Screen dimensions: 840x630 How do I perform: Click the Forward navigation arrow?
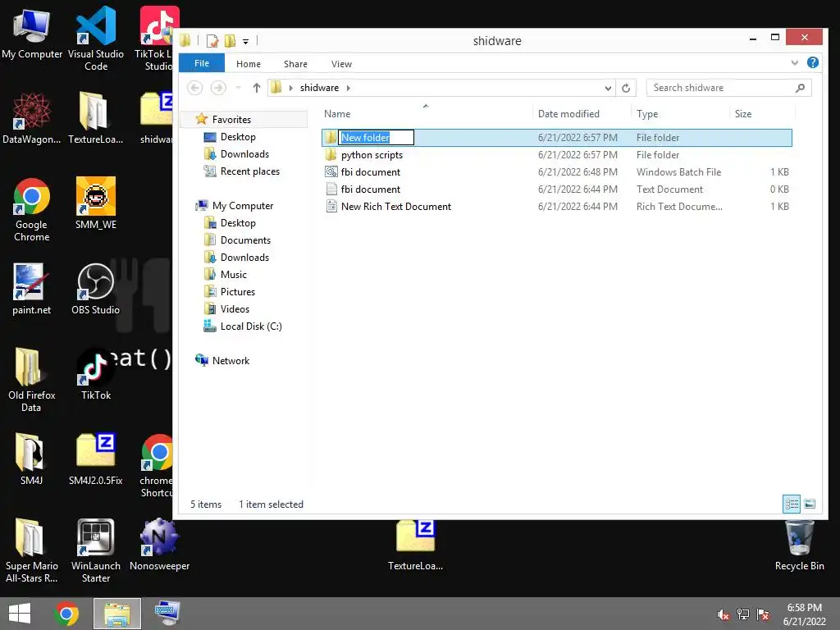(218, 87)
